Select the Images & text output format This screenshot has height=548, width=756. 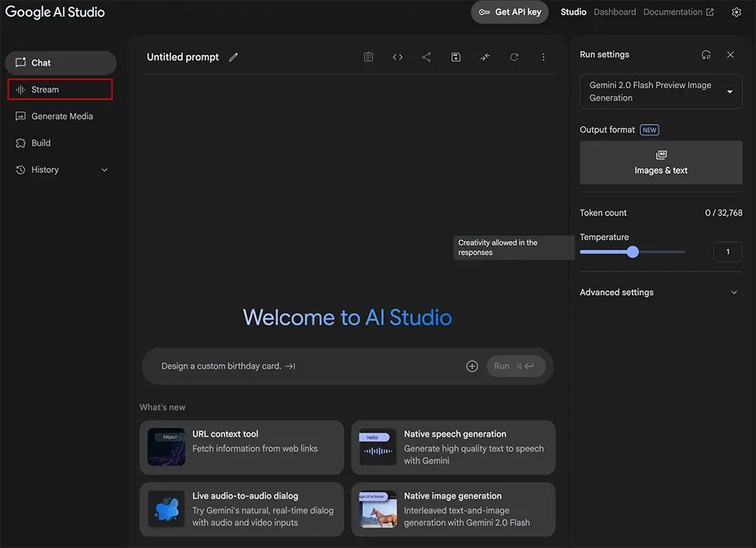(x=661, y=163)
